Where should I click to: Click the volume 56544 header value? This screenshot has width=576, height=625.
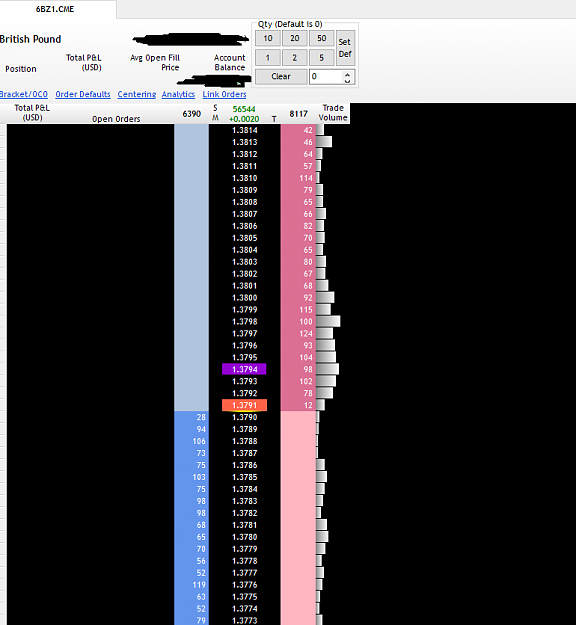(x=244, y=109)
